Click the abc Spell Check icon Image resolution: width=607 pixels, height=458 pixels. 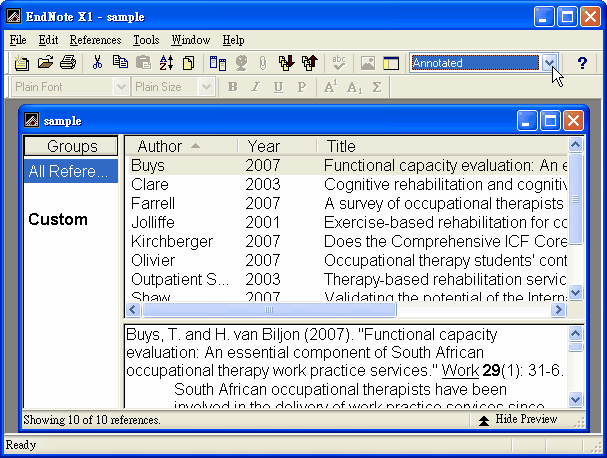[339, 63]
